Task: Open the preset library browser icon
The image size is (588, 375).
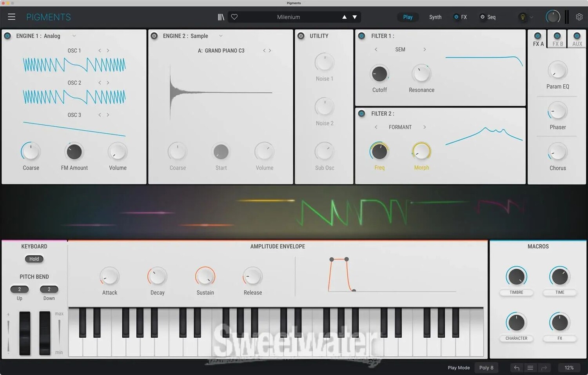Action: (221, 17)
